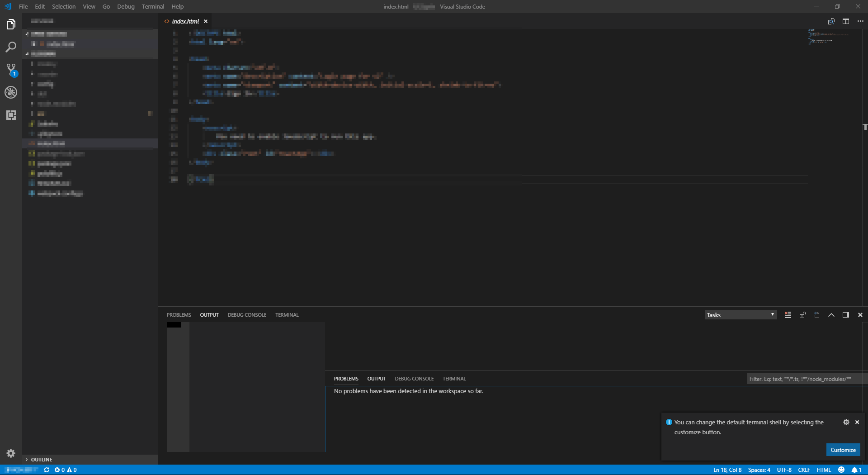This screenshot has width=868, height=475.
Task: Click 'No problems have been detected' message
Action: [x=409, y=391]
